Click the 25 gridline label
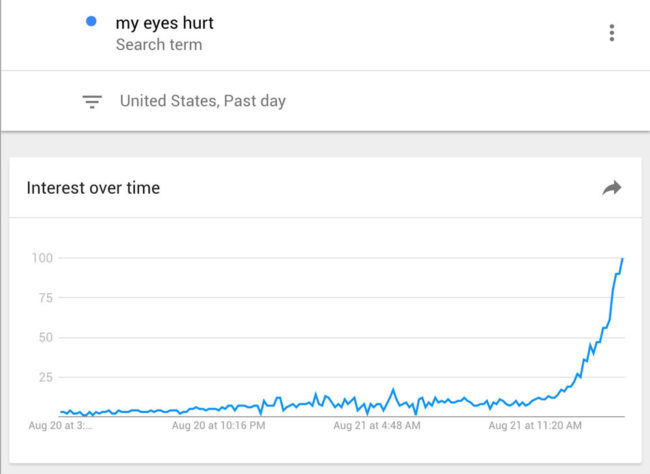Image resolution: width=650 pixels, height=474 pixels. [46, 377]
